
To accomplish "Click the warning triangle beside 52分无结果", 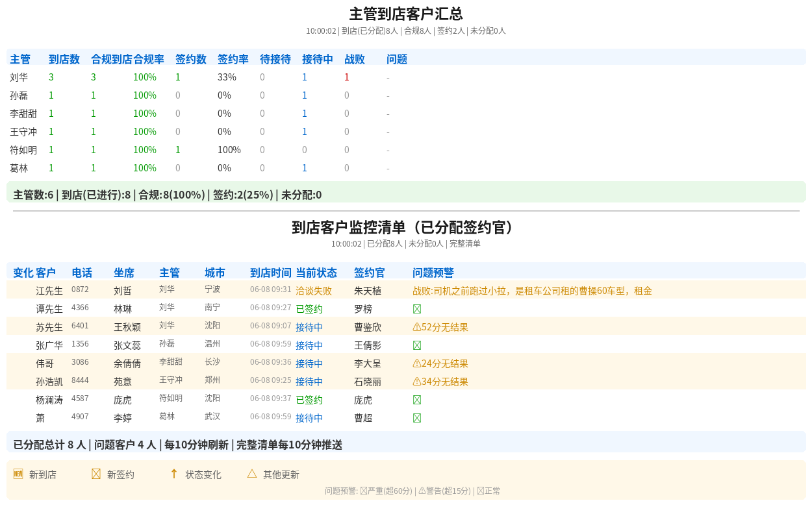I will (417, 327).
